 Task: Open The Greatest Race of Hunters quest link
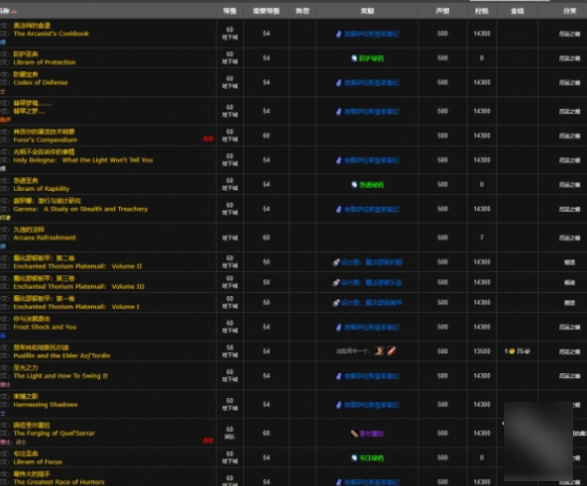59,482
